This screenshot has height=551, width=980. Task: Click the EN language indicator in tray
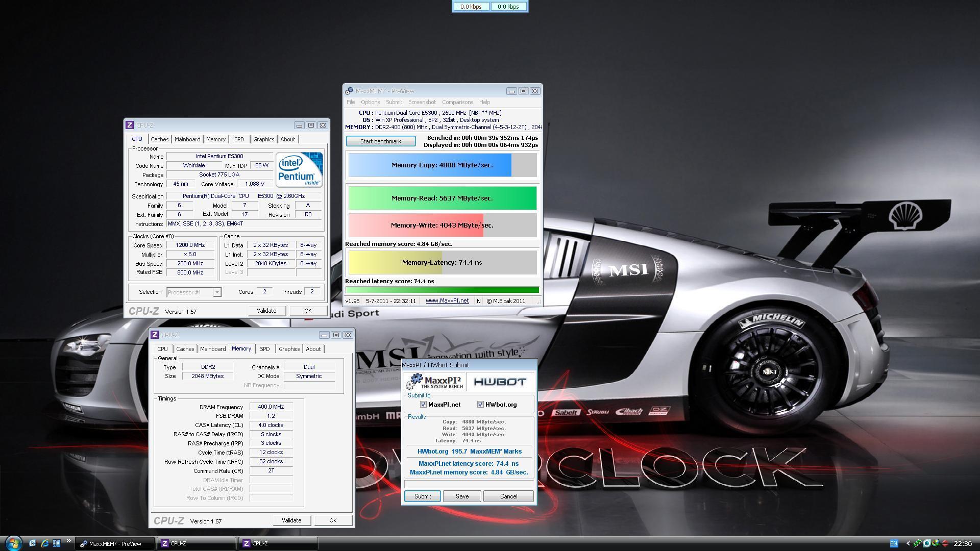(894, 543)
